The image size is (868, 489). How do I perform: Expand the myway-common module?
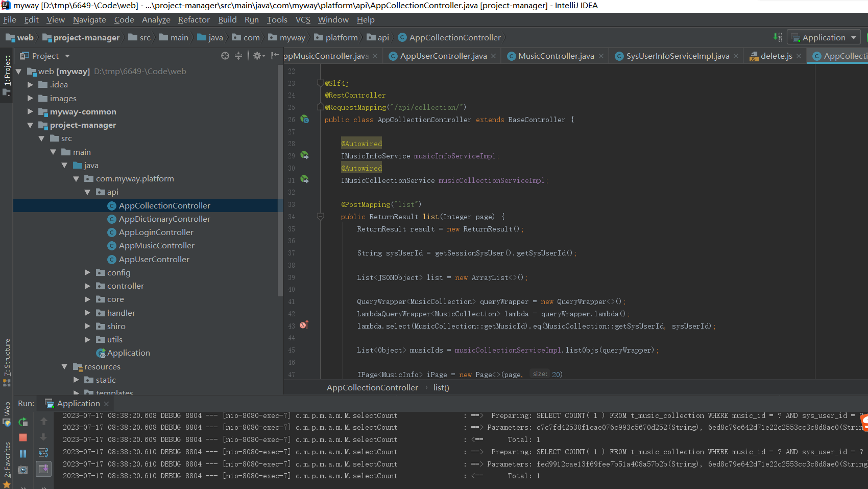(30, 111)
